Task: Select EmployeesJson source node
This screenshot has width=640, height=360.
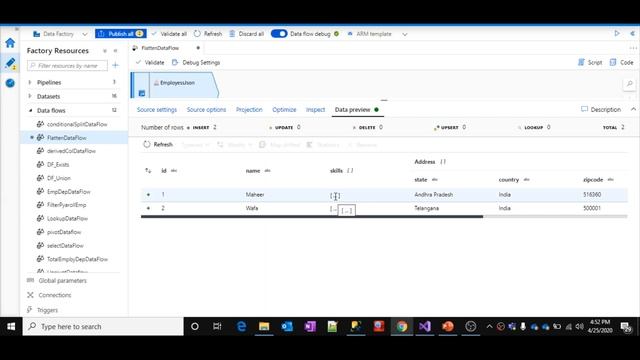Action: coord(177,83)
